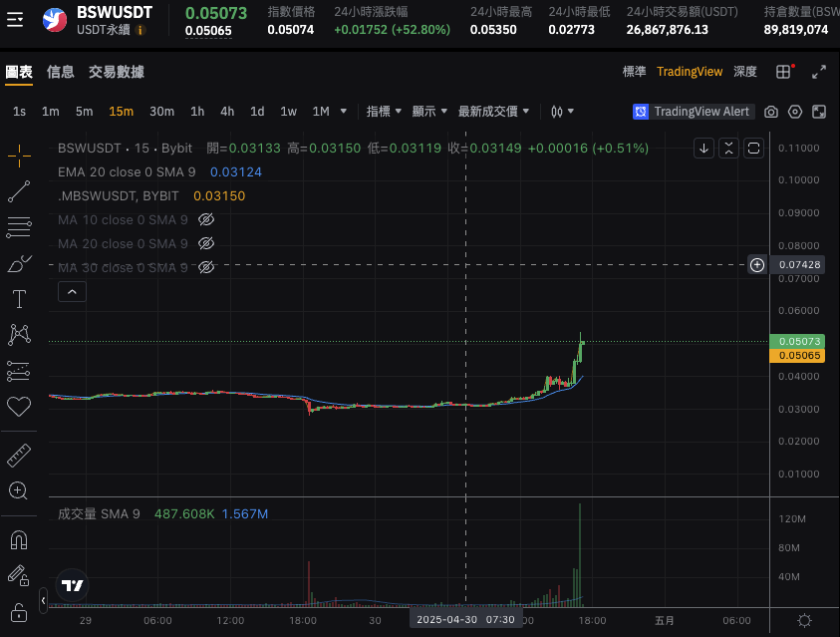Open the 指標 indicators dropdown
840x637 pixels.
tap(384, 112)
